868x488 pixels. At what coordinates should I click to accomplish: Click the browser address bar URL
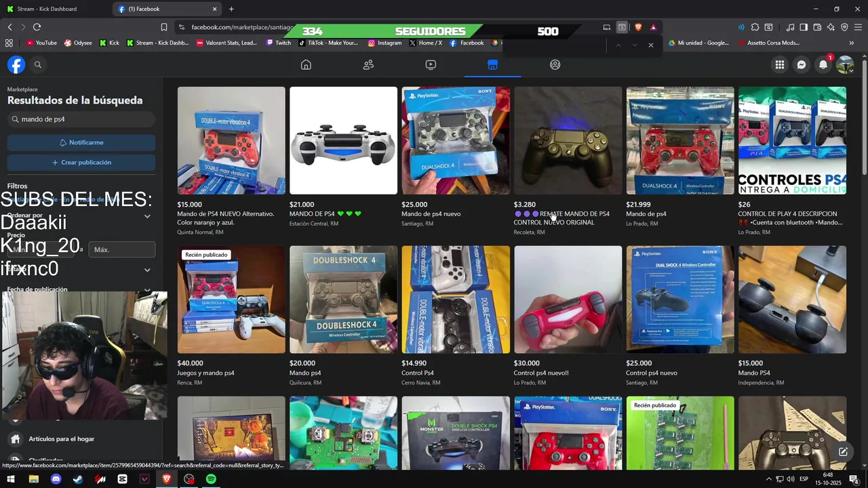[x=242, y=27]
